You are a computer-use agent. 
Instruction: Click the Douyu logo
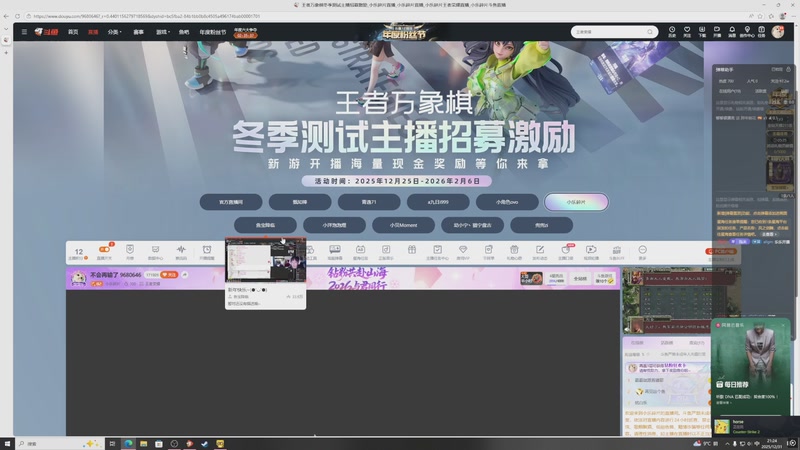point(46,32)
